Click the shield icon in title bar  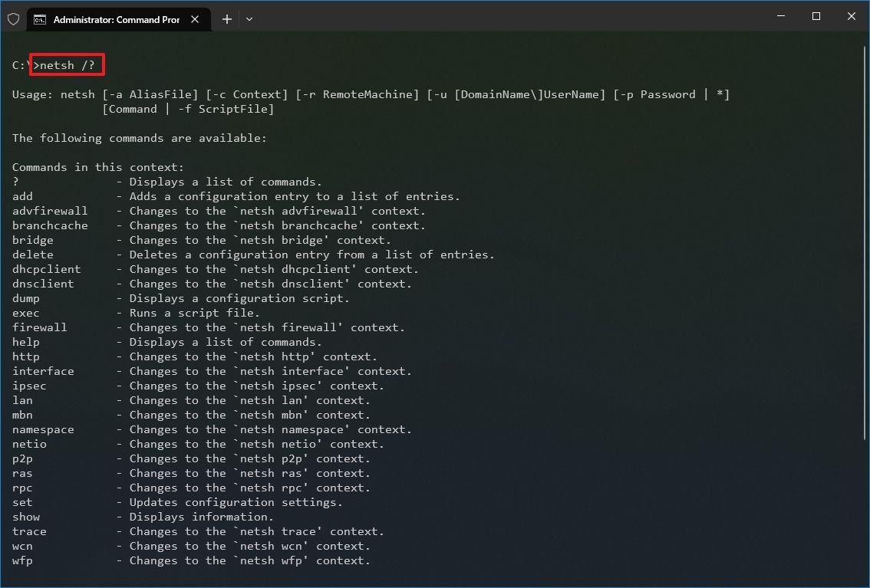[14, 19]
